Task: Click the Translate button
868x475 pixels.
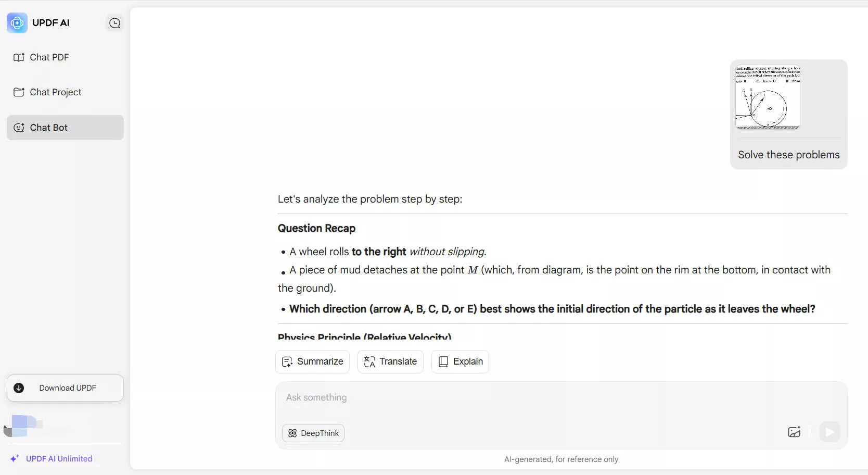Action: [390, 361]
